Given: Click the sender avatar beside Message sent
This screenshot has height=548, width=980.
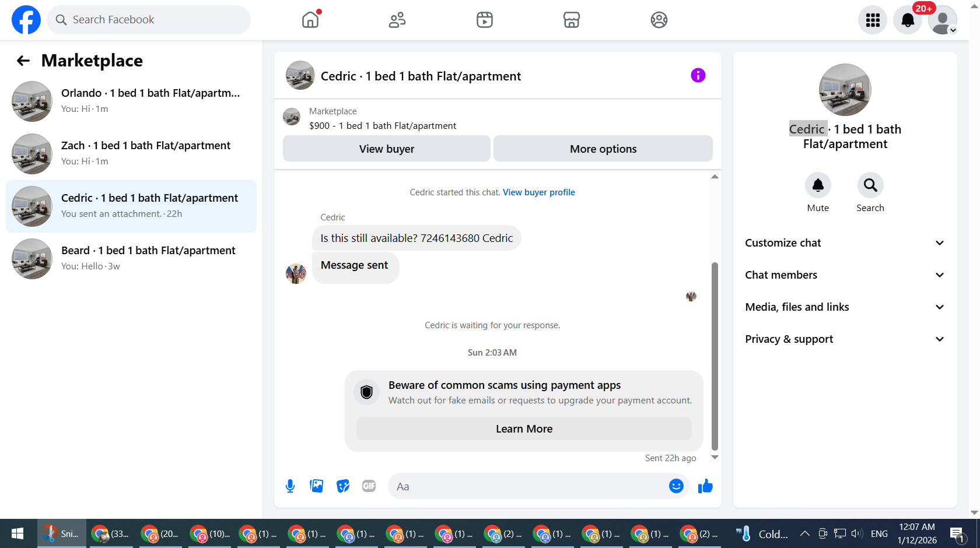Looking at the screenshot, I should (296, 273).
